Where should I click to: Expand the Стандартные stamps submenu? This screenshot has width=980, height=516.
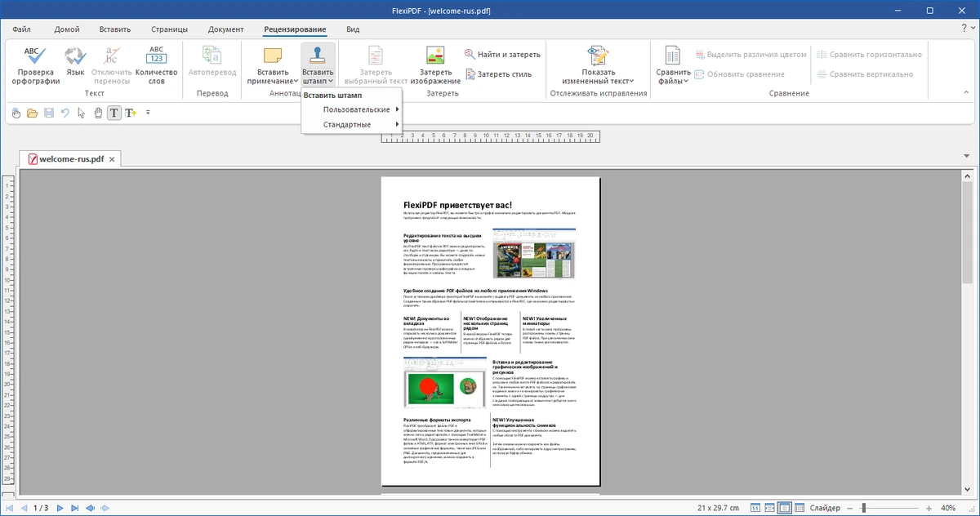coord(352,124)
